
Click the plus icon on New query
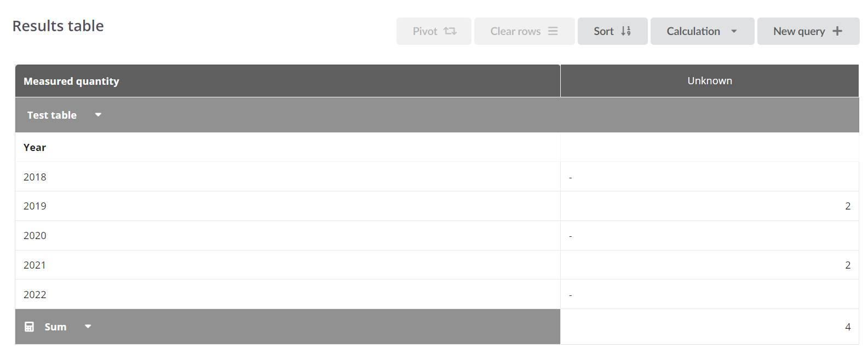837,31
